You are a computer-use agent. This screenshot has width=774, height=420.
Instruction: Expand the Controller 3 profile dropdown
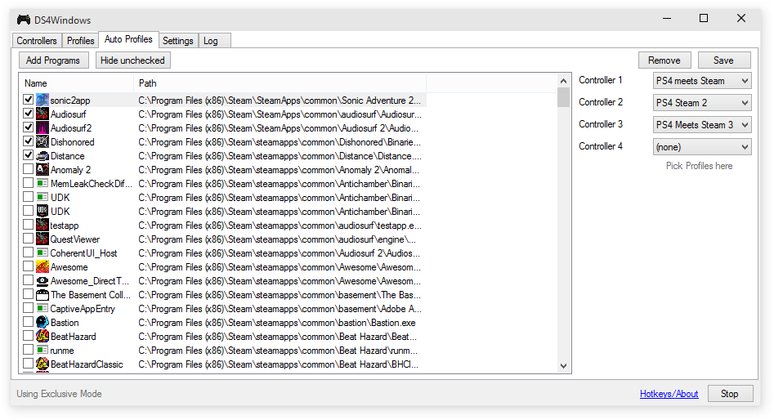(x=702, y=125)
